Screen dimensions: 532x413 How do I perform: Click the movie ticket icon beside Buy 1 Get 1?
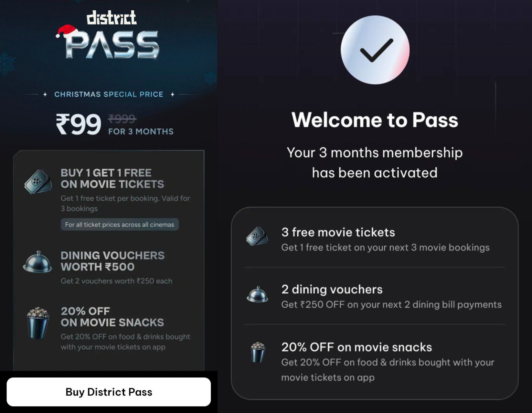38,181
